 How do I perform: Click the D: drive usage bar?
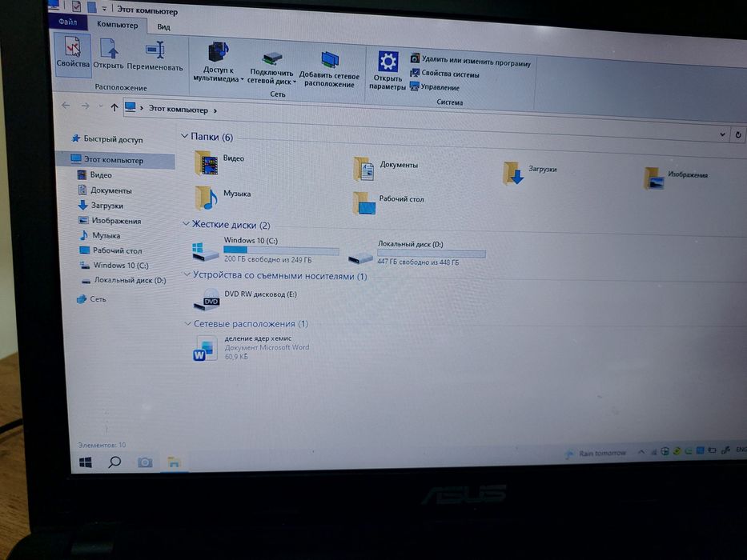[432, 254]
